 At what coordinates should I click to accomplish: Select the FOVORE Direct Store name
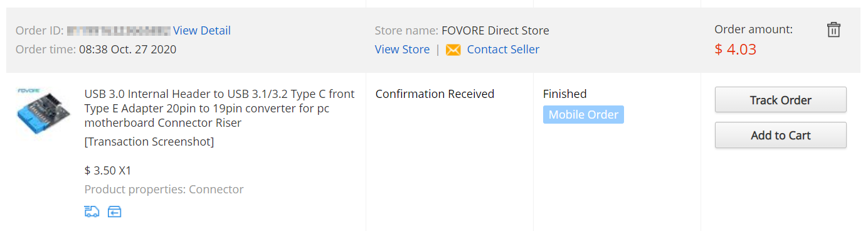click(495, 30)
